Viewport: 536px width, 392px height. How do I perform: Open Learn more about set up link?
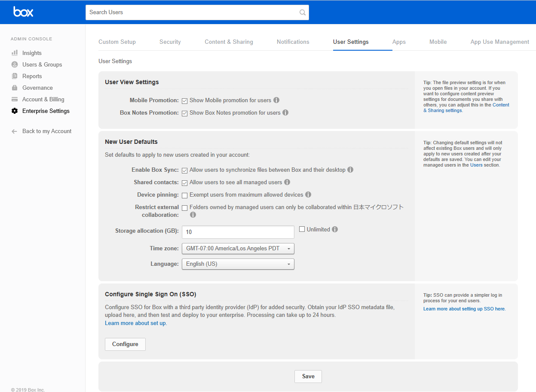pyautogui.click(x=135, y=323)
